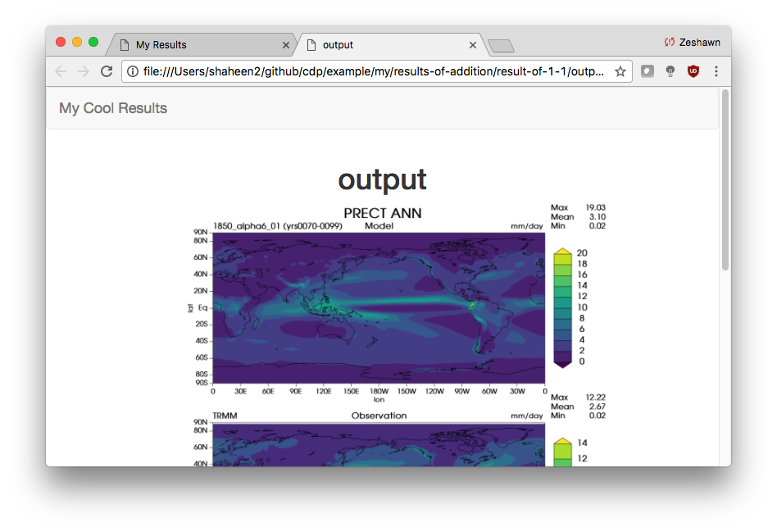Open the uBlock Origin shield extension
The height and width of the screenshot is (532, 777).
coord(693,71)
